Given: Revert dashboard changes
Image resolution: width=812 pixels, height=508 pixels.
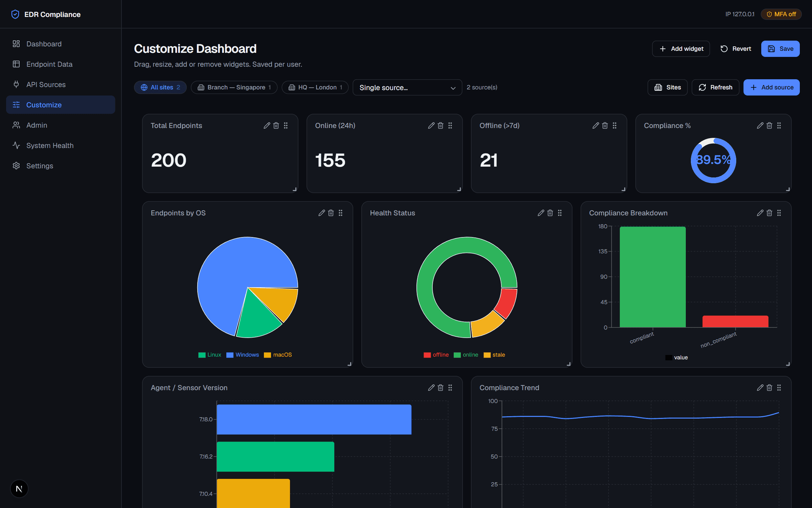Looking at the screenshot, I should [x=736, y=49].
